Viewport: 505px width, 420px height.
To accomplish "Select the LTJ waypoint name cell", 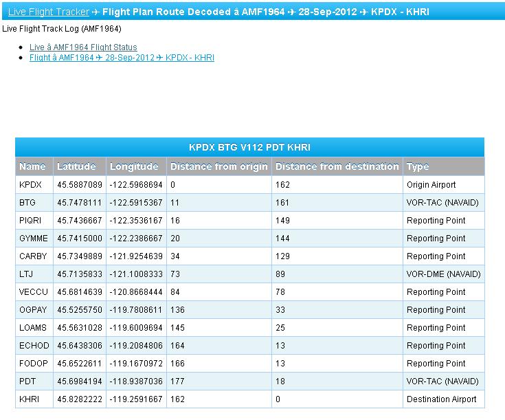I will 26,274.
